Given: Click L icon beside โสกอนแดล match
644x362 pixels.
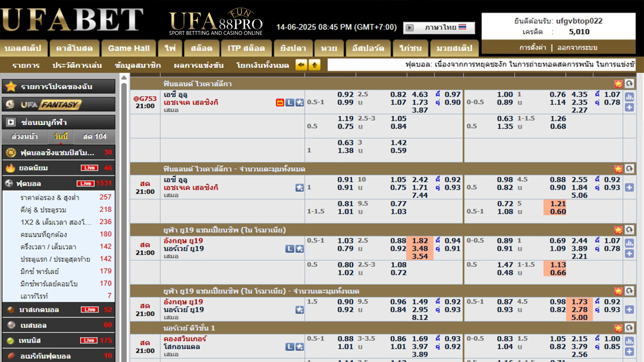Looking at the screenshot, I should (x=290, y=347).
